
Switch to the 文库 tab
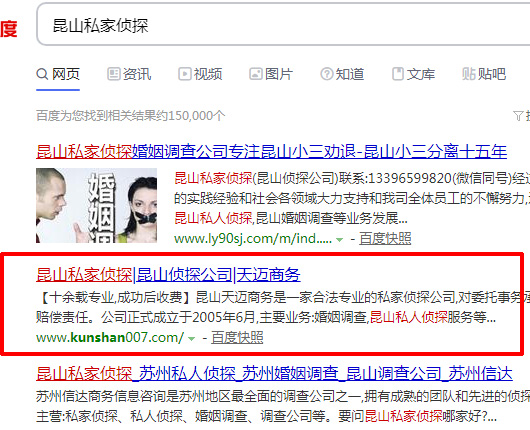[413, 74]
